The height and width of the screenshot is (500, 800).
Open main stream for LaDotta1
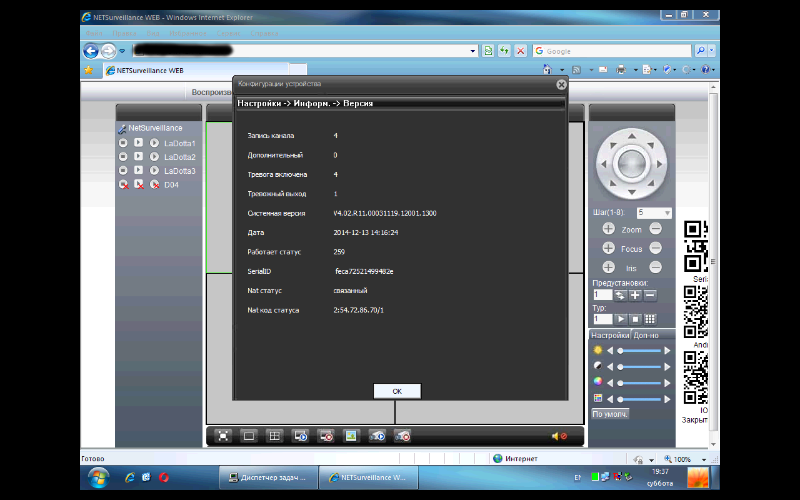138,143
